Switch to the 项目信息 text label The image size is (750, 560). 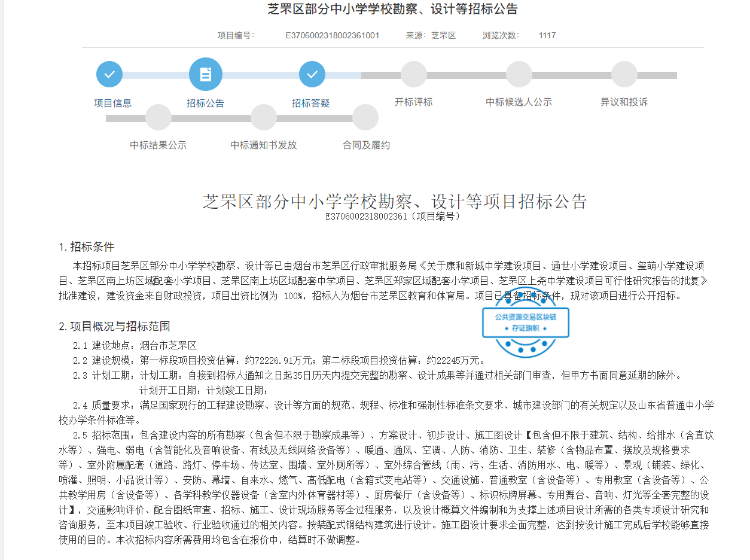112,103
